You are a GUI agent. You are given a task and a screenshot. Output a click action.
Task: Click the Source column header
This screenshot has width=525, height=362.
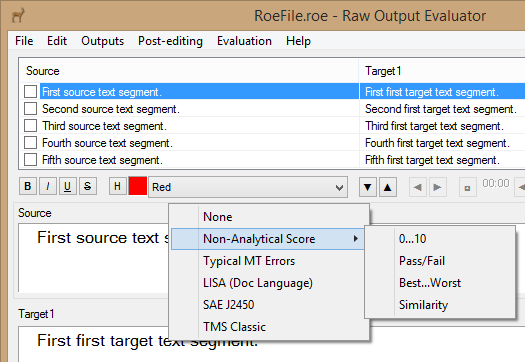189,71
